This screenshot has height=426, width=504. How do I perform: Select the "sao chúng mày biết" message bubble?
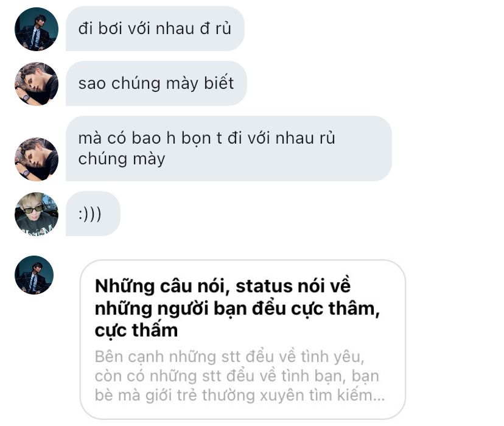click(x=156, y=83)
